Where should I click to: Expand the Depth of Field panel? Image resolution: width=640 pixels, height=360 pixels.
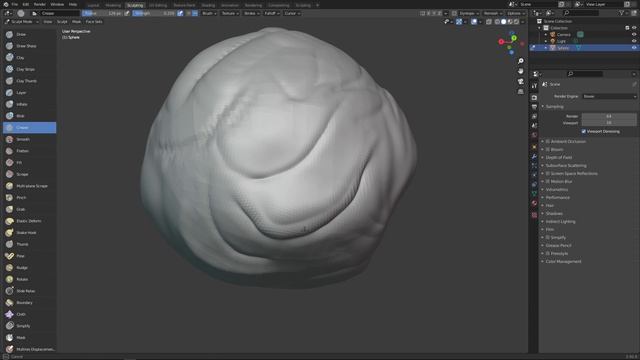click(559, 158)
